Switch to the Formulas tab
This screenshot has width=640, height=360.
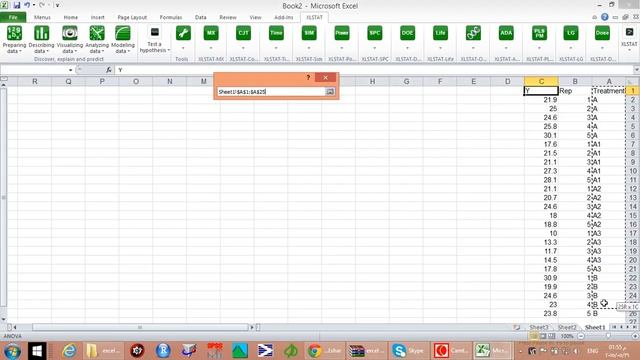(x=171, y=18)
